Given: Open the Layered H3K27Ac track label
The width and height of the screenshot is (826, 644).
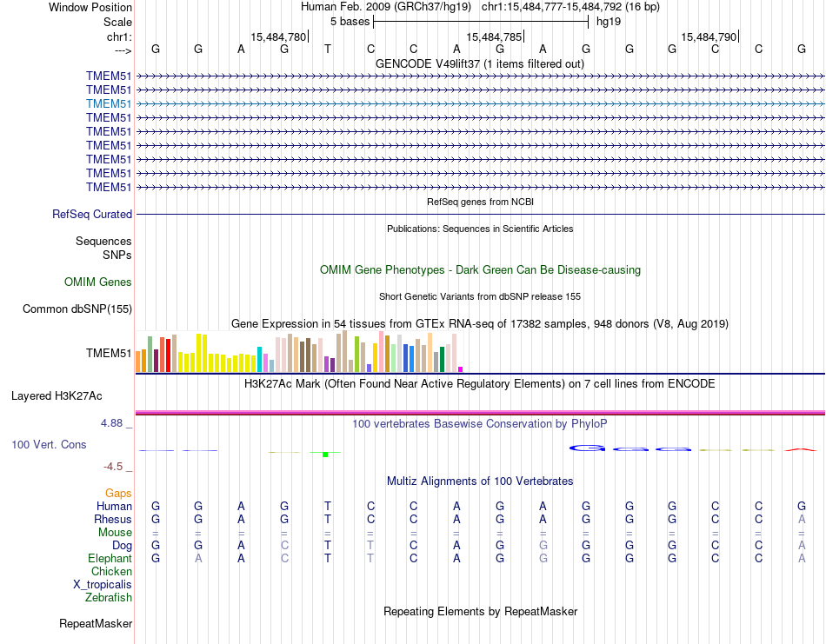Looking at the screenshot, I should pos(57,396).
